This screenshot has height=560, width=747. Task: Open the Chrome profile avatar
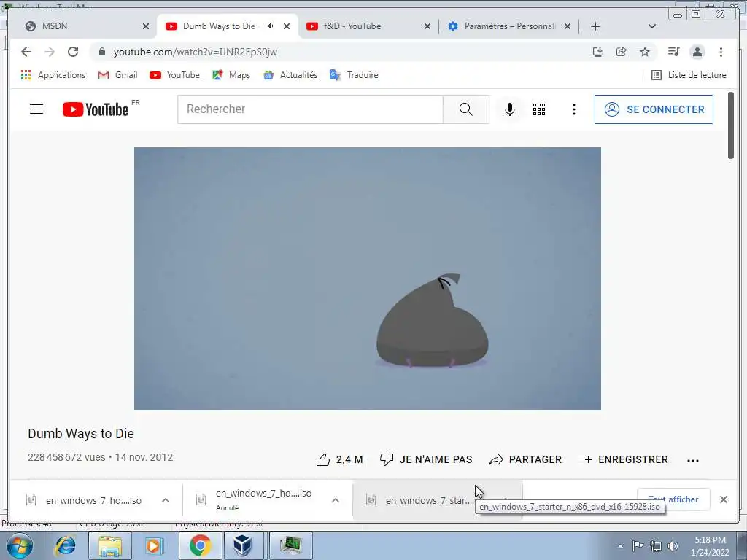pos(697,52)
